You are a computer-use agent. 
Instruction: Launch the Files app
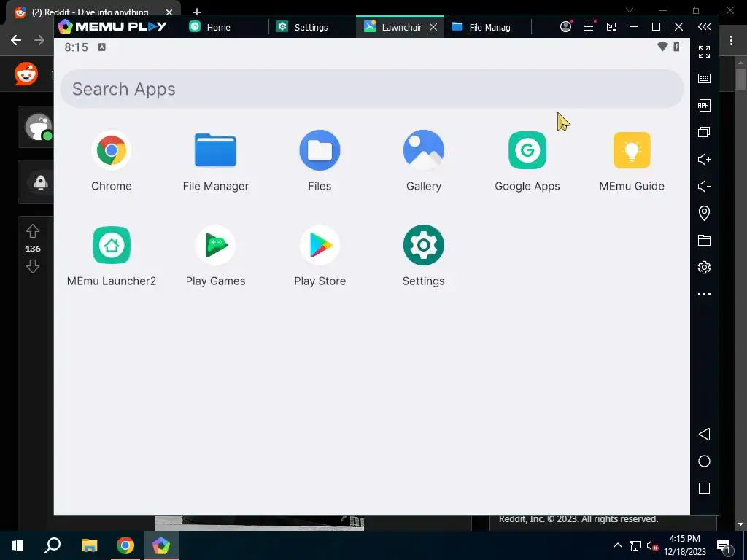click(x=320, y=150)
